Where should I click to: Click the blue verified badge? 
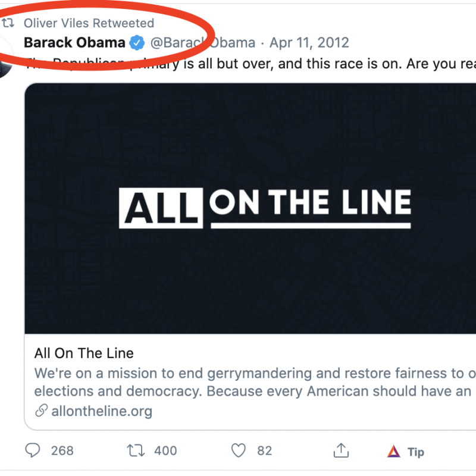coord(137,43)
